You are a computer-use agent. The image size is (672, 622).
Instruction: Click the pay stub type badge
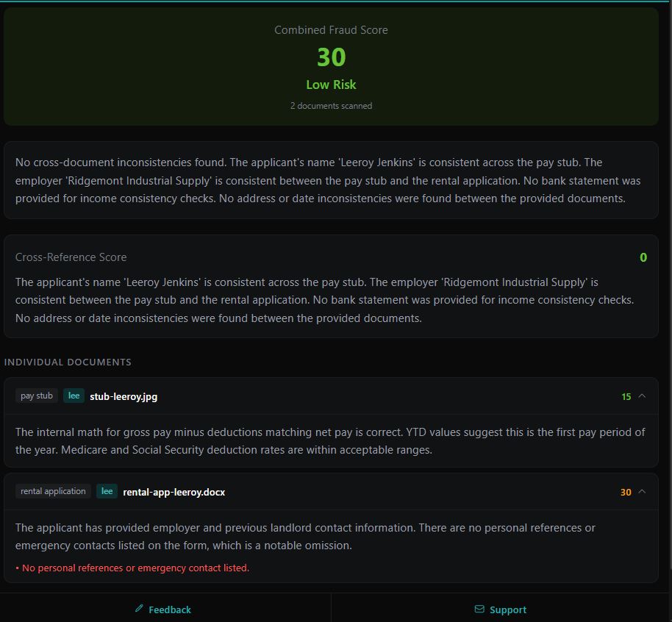(36, 396)
